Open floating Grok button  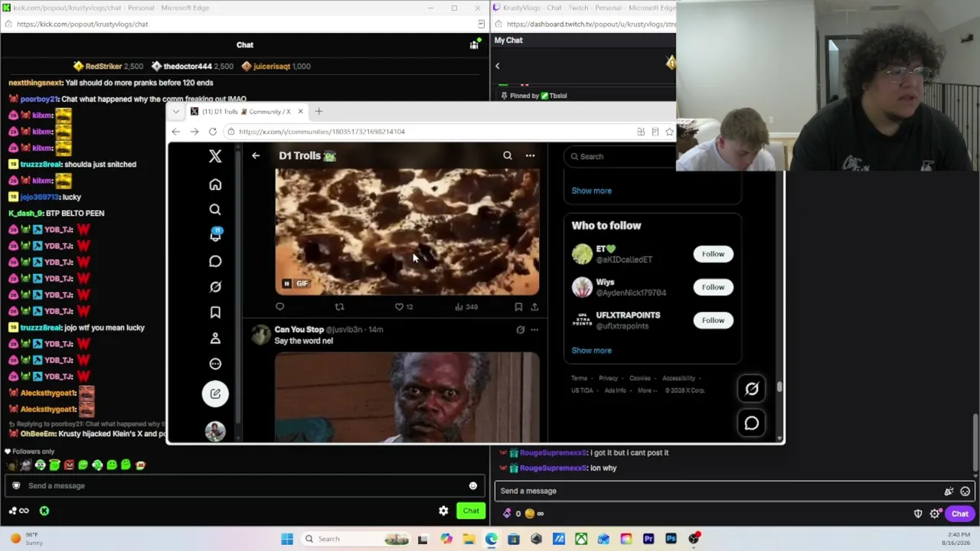point(752,389)
